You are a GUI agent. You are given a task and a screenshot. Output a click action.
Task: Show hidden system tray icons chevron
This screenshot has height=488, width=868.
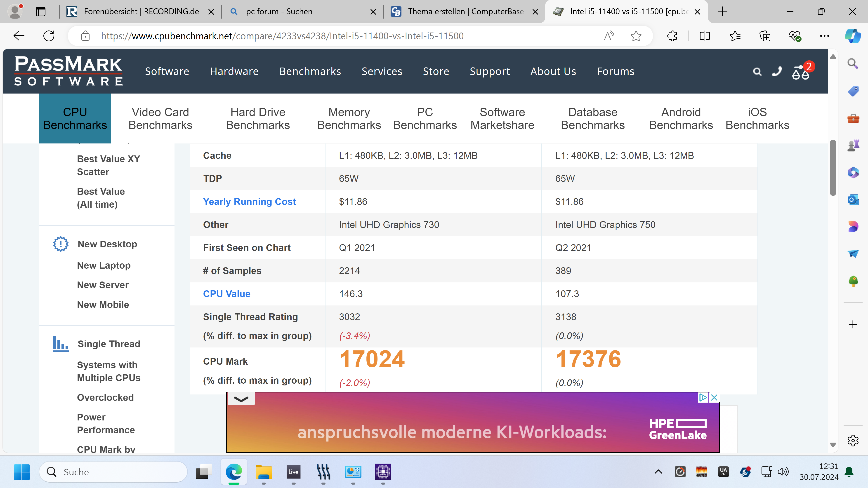658,472
